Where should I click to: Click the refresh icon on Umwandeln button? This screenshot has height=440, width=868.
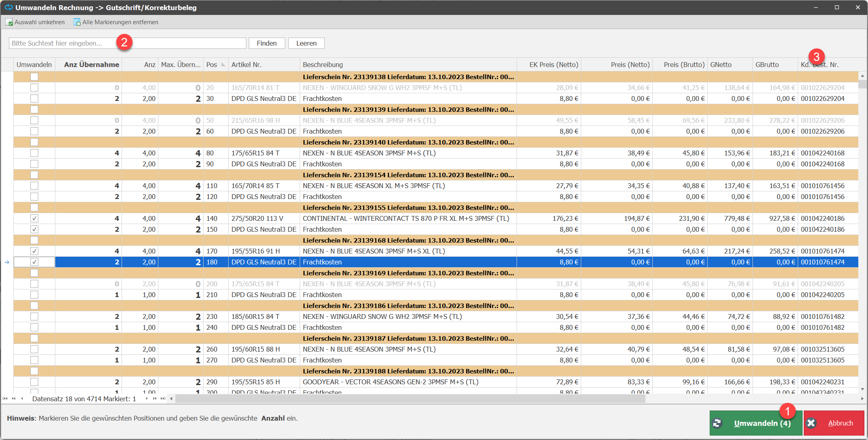point(717,423)
